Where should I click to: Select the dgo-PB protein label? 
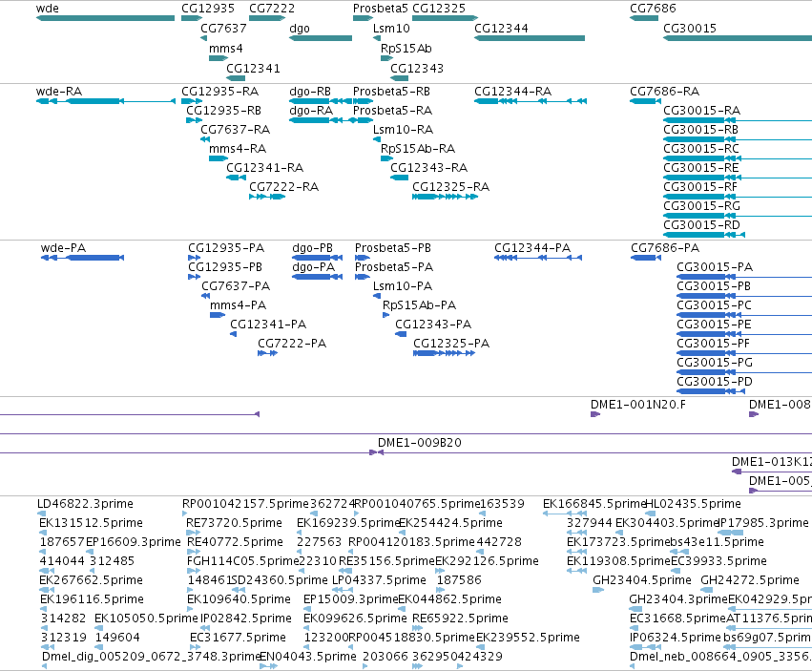click(312, 247)
